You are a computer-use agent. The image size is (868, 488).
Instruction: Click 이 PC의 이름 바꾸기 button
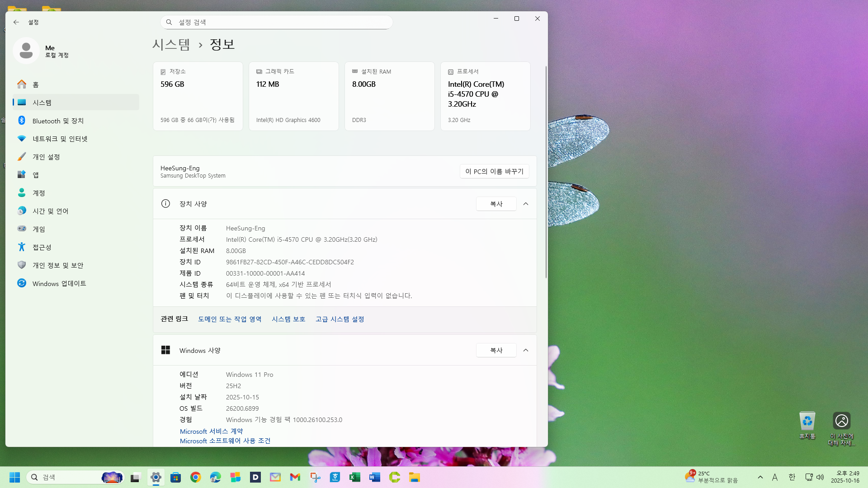pos(494,171)
